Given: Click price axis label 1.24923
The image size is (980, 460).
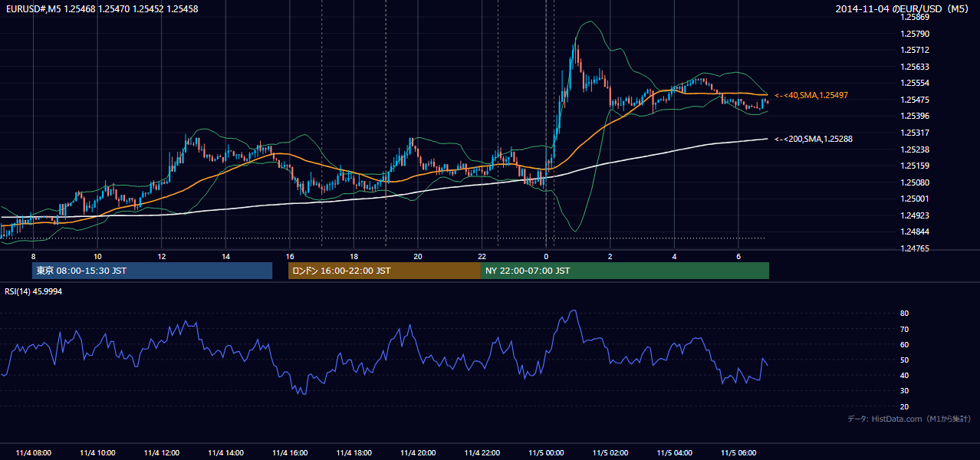Looking at the screenshot, I should 916,215.
